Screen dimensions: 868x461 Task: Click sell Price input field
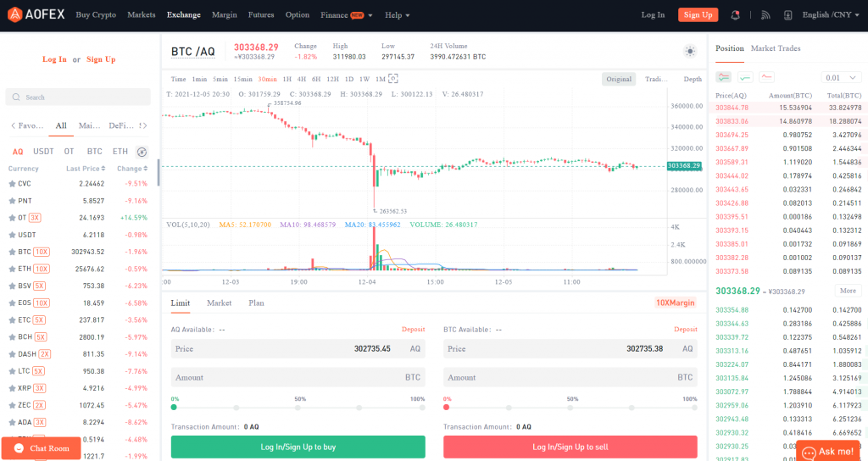pyautogui.click(x=570, y=348)
